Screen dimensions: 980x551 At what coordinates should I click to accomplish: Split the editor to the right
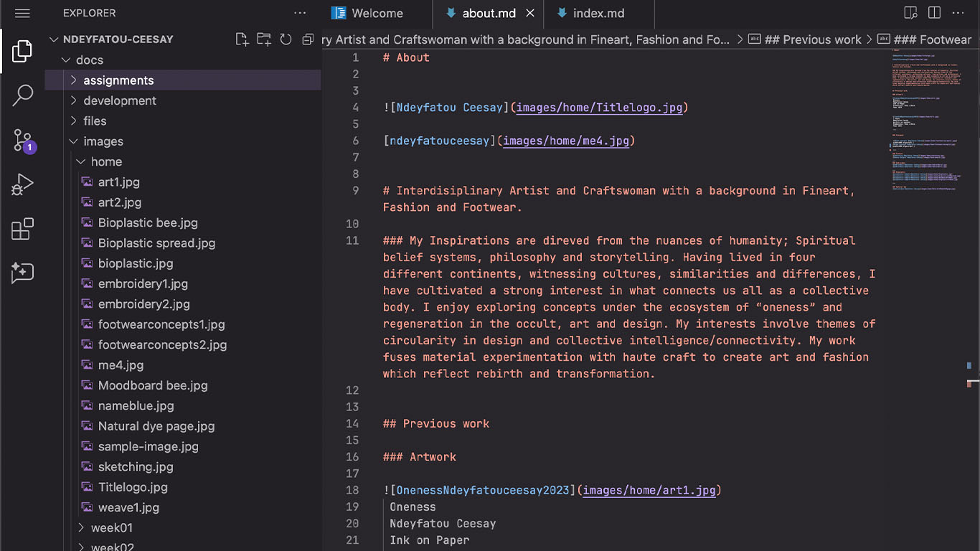(934, 13)
